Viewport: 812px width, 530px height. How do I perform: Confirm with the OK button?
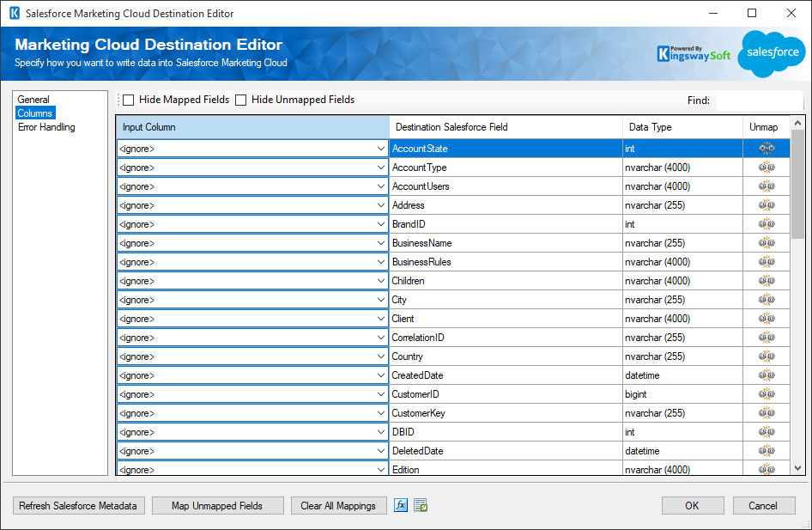(693, 506)
